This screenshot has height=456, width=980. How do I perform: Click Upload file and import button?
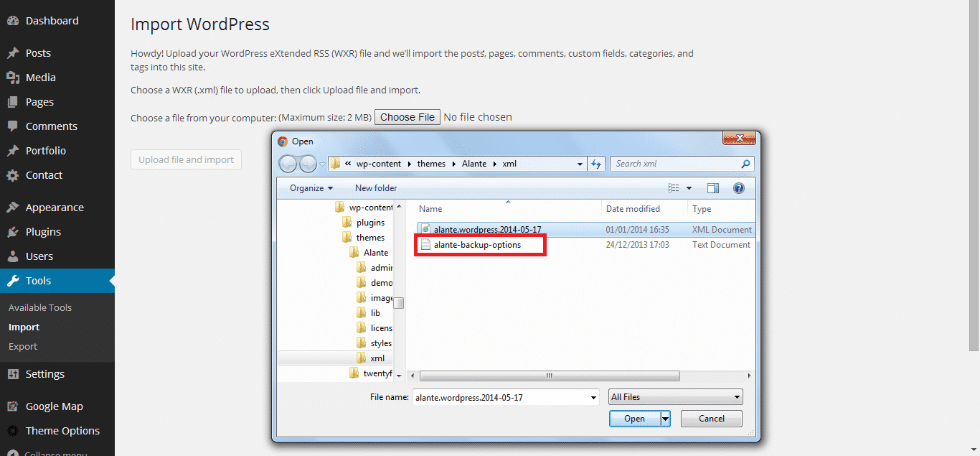(x=186, y=159)
